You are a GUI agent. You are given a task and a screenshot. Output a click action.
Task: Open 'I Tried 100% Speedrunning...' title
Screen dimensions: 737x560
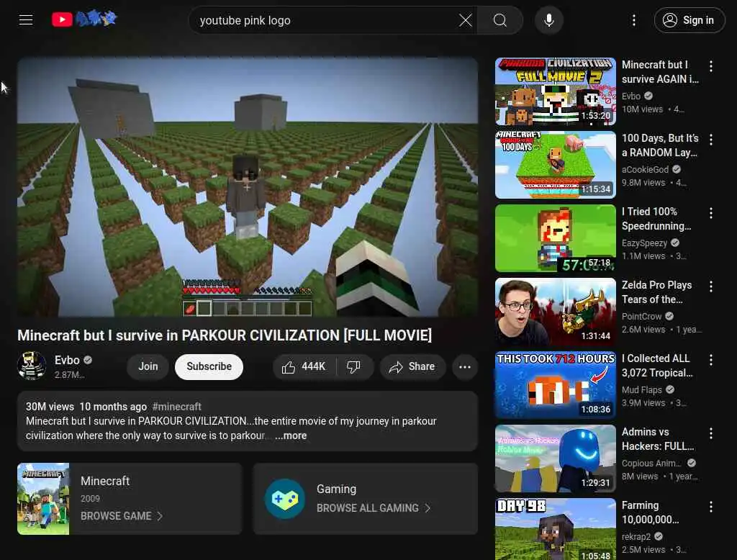pyautogui.click(x=656, y=219)
